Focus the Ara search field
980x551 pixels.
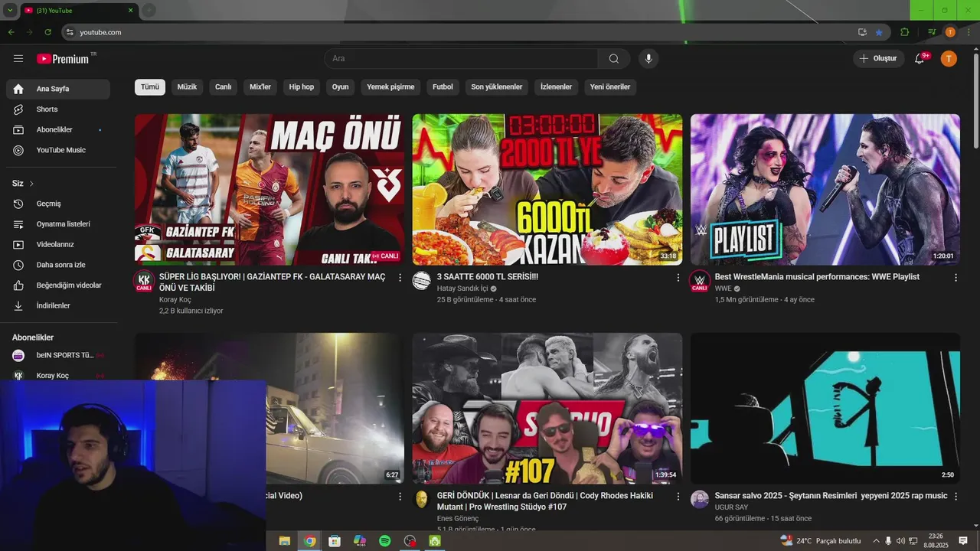(x=462, y=59)
